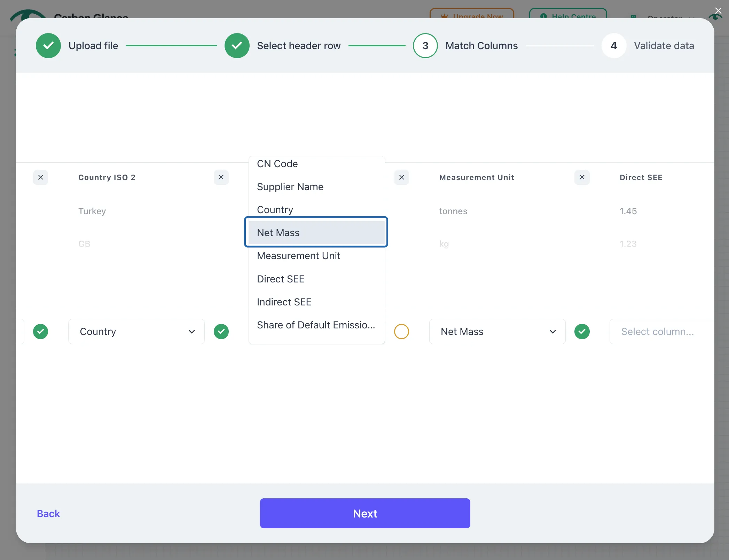Choose Share of Default Emissio... option
The width and height of the screenshot is (729, 560).
coord(316,325)
